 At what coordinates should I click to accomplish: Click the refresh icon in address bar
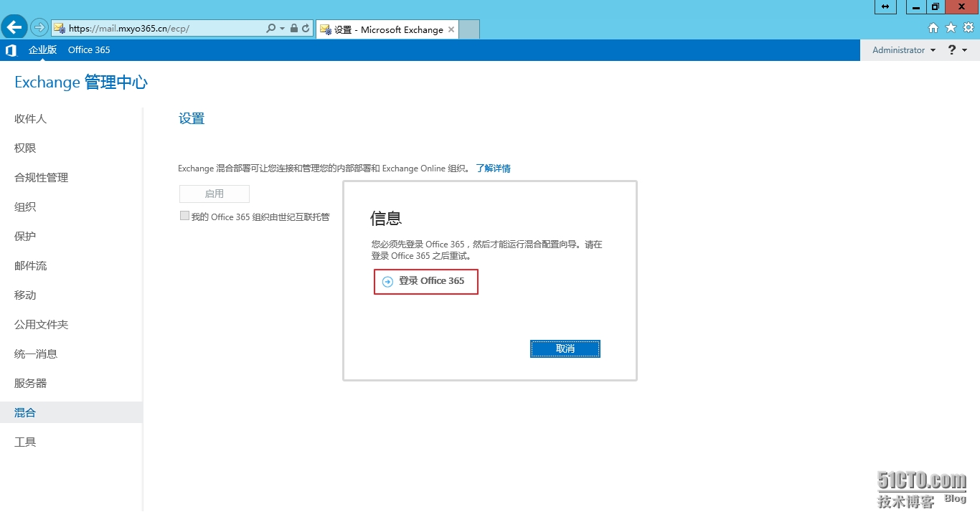tap(306, 29)
